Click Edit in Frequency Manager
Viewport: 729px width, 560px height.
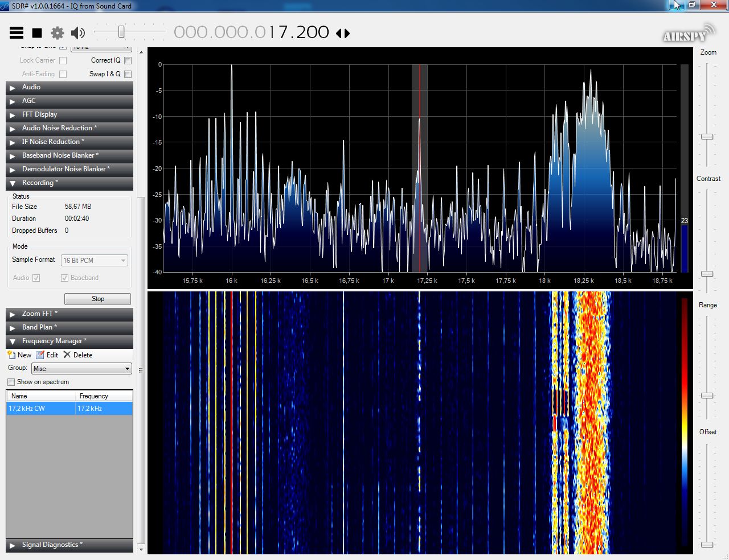click(x=47, y=355)
